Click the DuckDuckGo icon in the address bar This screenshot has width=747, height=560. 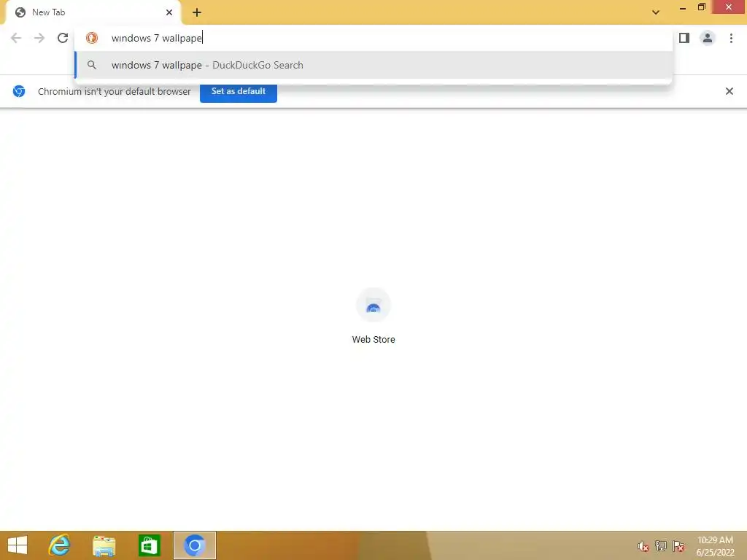92,38
